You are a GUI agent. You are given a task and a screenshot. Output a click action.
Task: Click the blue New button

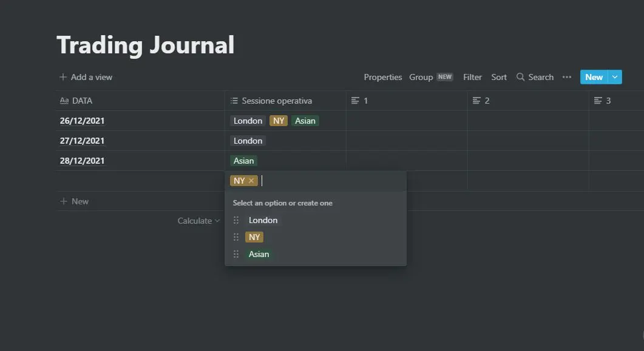[x=594, y=77]
